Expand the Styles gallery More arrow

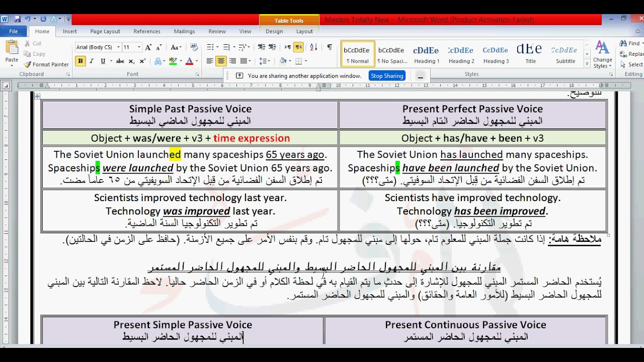click(x=587, y=64)
